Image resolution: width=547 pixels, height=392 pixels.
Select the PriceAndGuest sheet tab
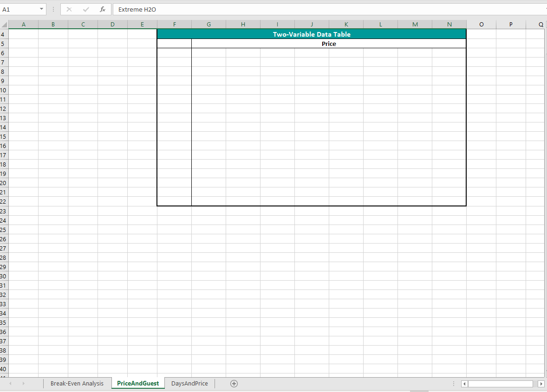pos(138,383)
